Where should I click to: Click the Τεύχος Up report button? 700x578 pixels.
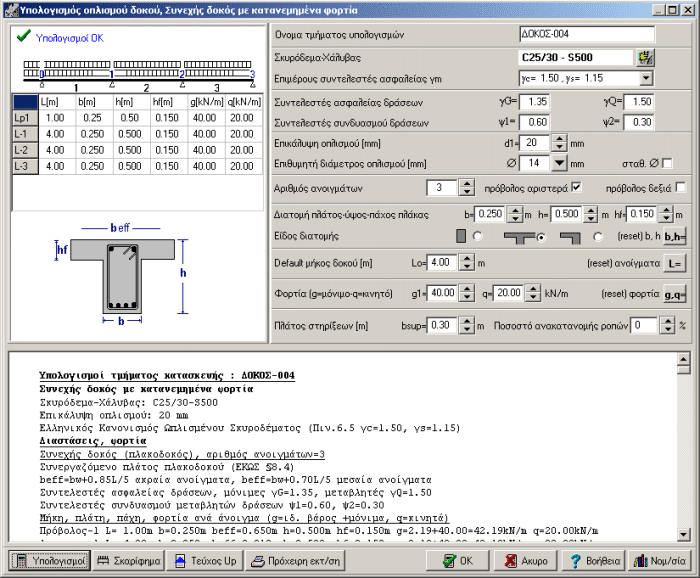coord(204,561)
